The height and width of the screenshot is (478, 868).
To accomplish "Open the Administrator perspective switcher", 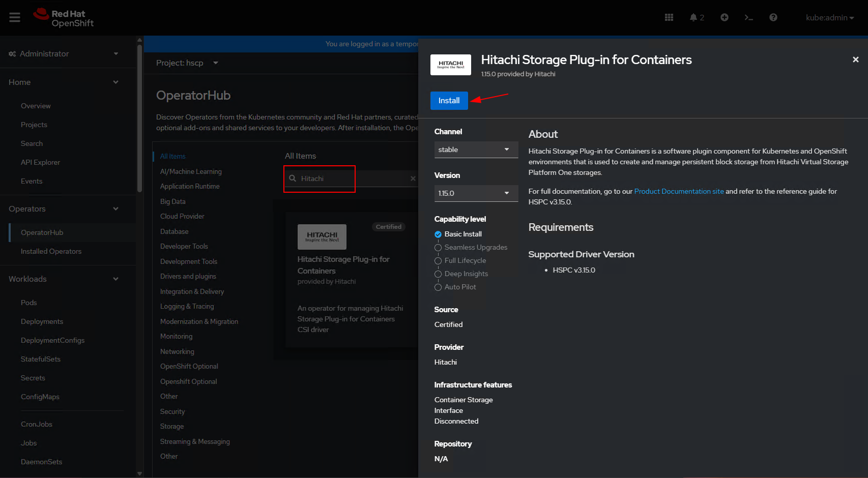I will coord(64,54).
